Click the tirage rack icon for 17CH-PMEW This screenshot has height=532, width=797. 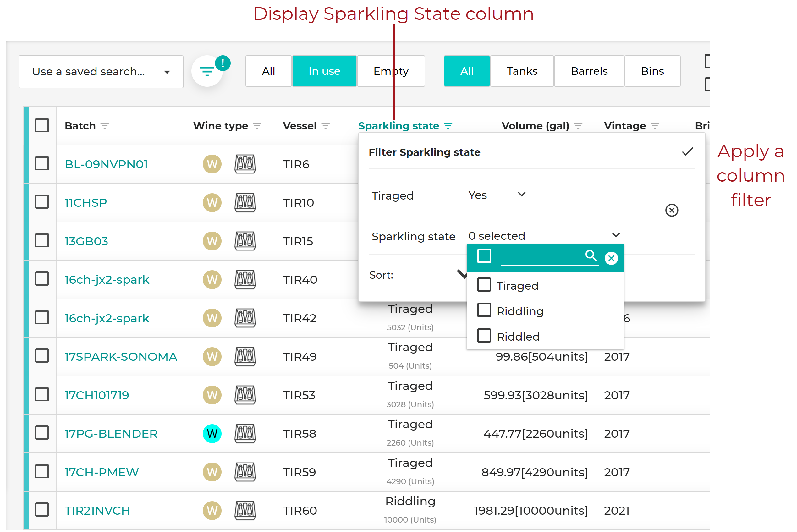pos(245,472)
